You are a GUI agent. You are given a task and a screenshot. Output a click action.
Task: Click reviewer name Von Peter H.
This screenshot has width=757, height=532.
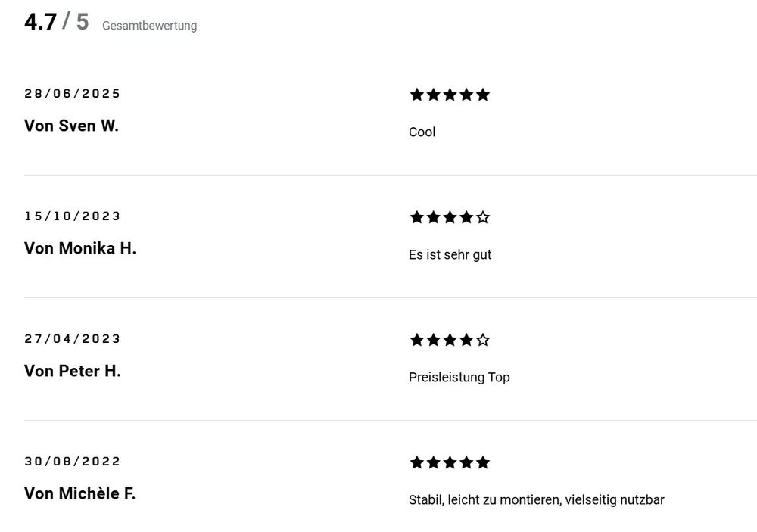click(73, 371)
